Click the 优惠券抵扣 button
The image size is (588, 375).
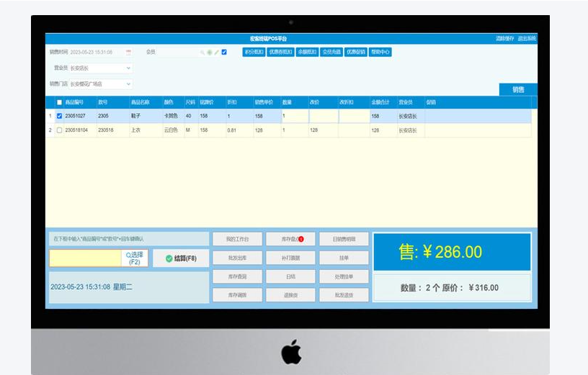(280, 52)
